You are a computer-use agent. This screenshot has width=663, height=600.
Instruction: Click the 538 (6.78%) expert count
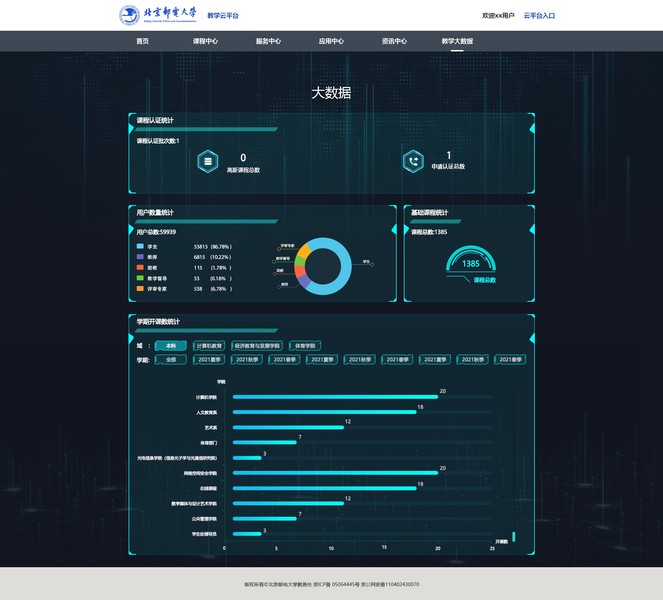point(213,289)
